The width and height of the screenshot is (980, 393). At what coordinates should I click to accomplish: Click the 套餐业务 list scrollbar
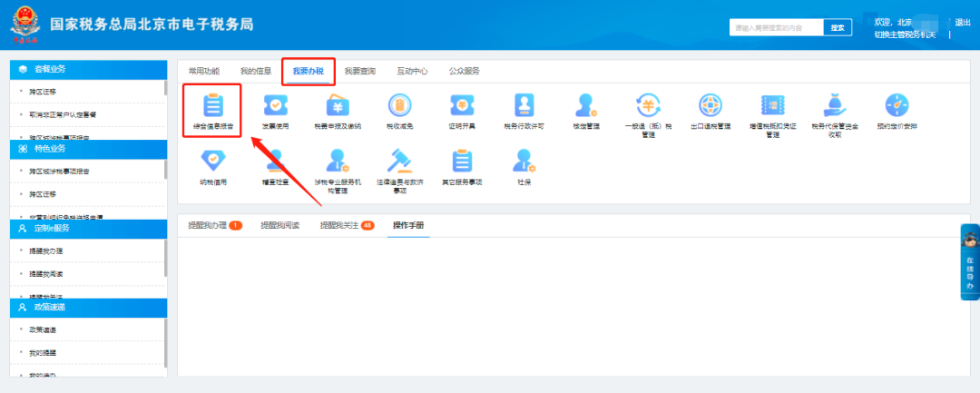pyautogui.click(x=166, y=88)
